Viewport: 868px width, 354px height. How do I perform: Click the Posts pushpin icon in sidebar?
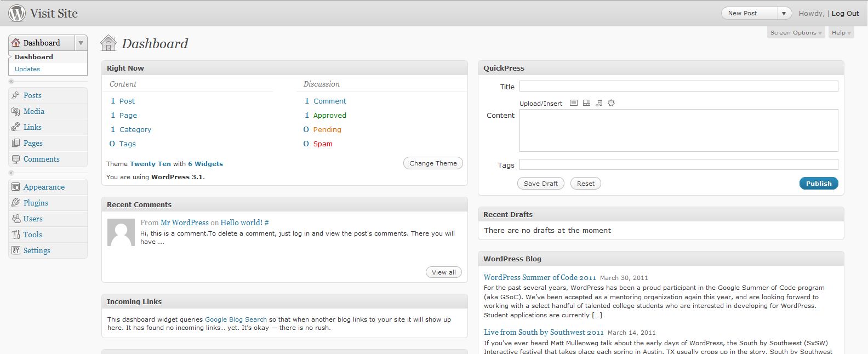tap(15, 95)
